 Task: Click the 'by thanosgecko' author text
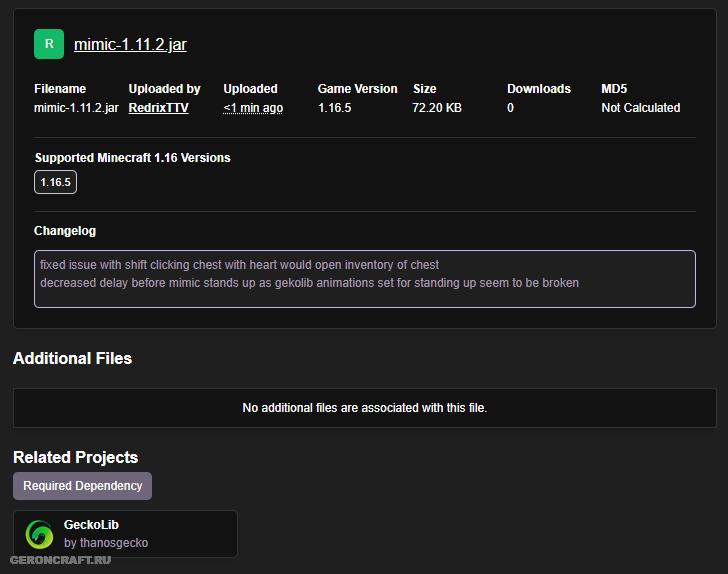pos(106,543)
